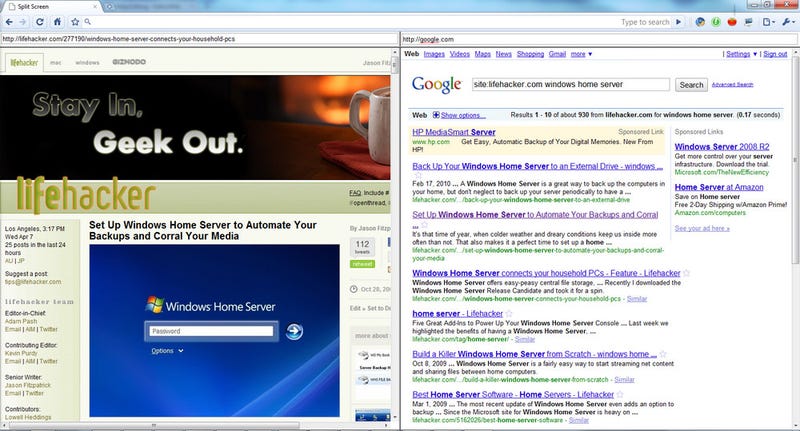Click Similar link under home server tag result
800x431 pixels.
[524, 339]
